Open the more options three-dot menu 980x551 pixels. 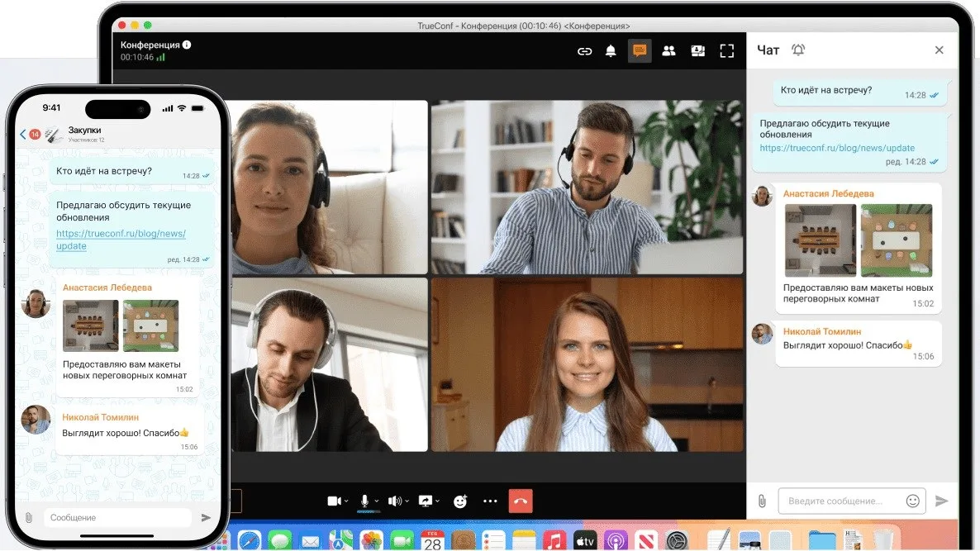point(490,501)
